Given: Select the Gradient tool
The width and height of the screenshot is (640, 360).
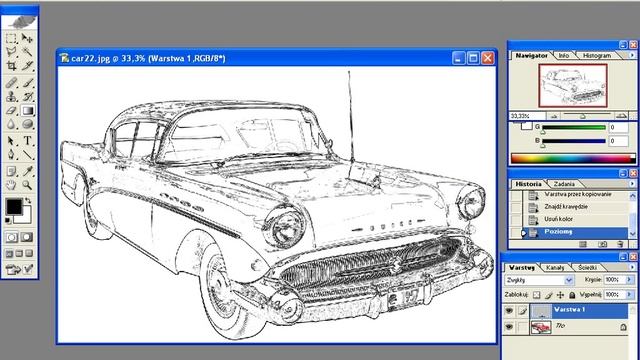Looking at the screenshot, I should tap(27, 110).
